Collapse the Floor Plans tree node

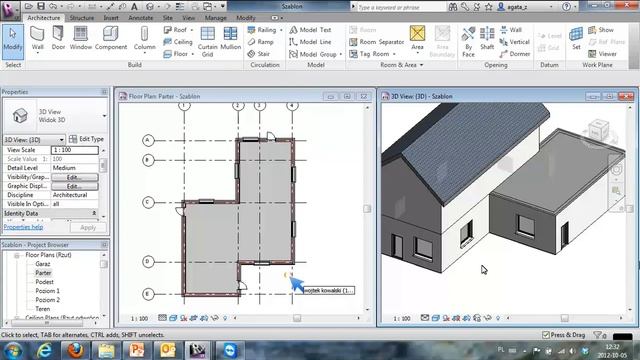tap(17, 255)
